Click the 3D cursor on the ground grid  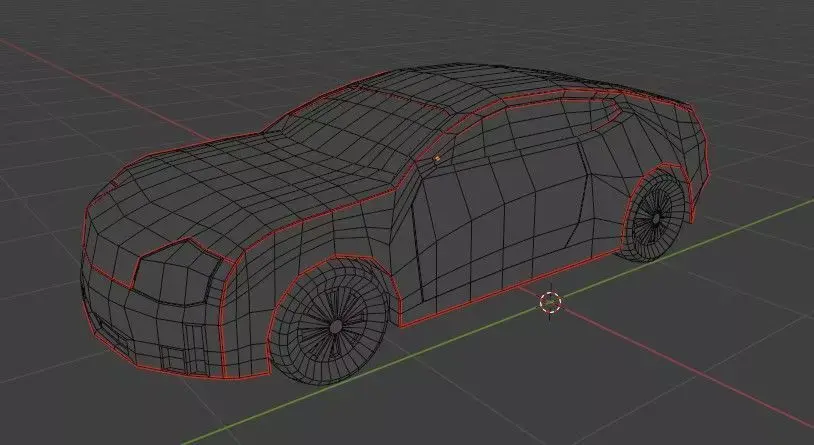(550, 303)
